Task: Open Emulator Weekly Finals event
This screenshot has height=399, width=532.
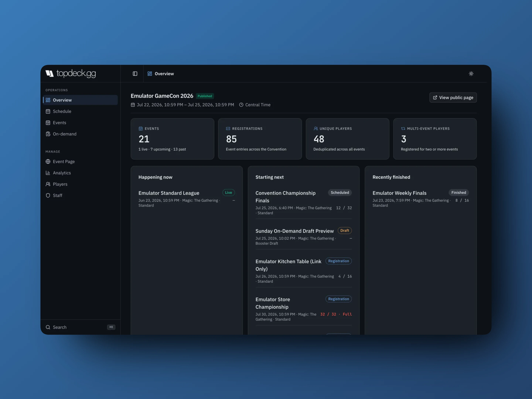Action: (x=400, y=193)
